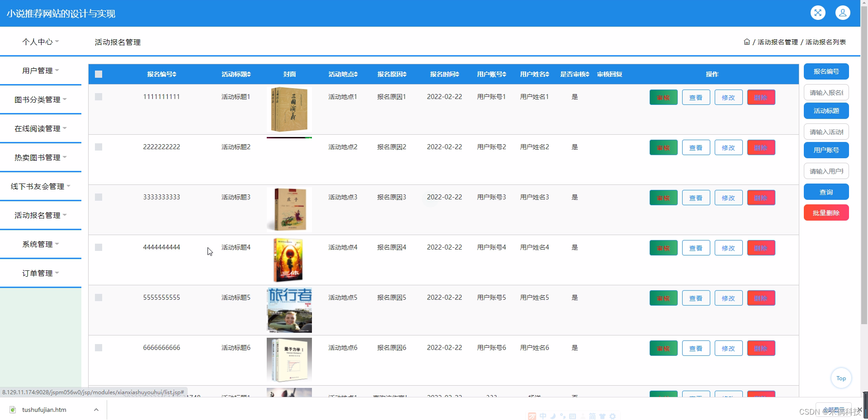Check the row with 报名编号 1111111111

(x=99, y=97)
